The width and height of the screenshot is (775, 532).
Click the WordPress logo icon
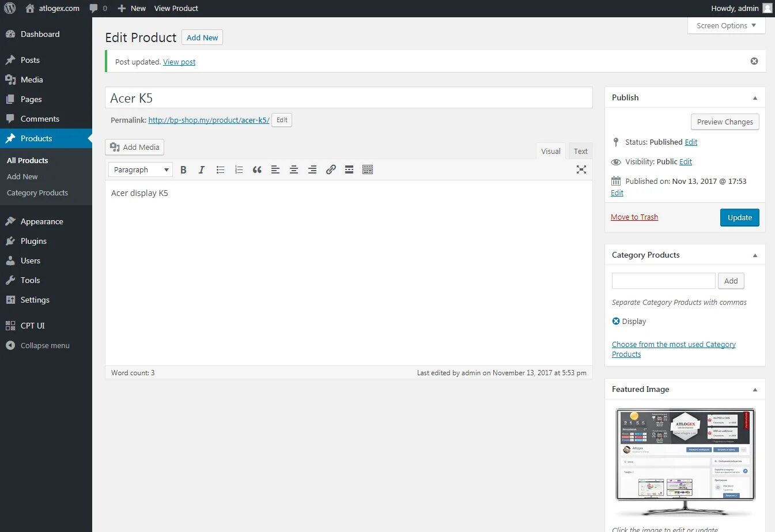click(x=10, y=8)
